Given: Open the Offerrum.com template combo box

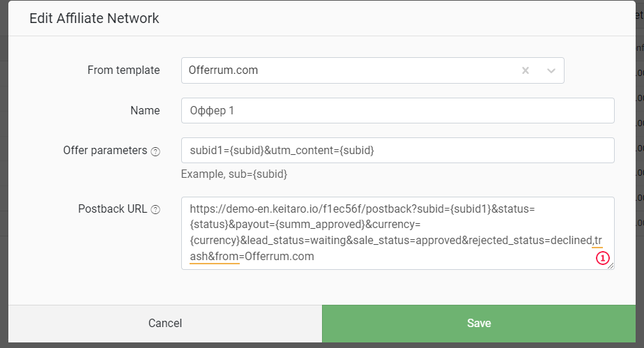Looking at the screenshot, I should tap(372, 70).
